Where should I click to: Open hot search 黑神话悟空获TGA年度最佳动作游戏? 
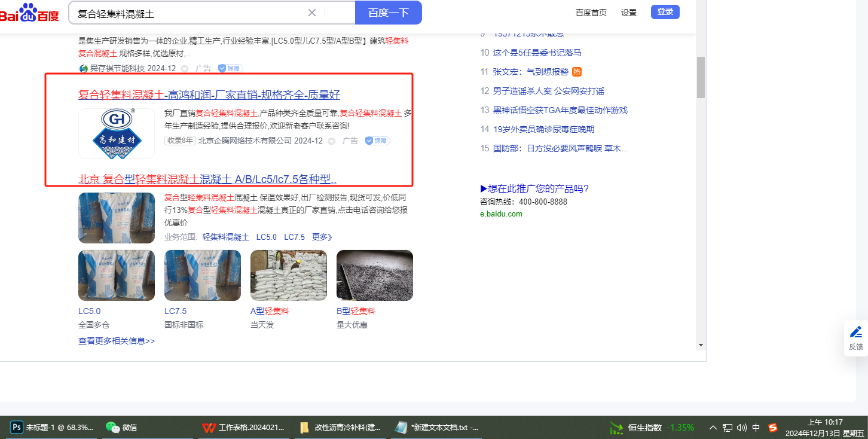(560, 110)
